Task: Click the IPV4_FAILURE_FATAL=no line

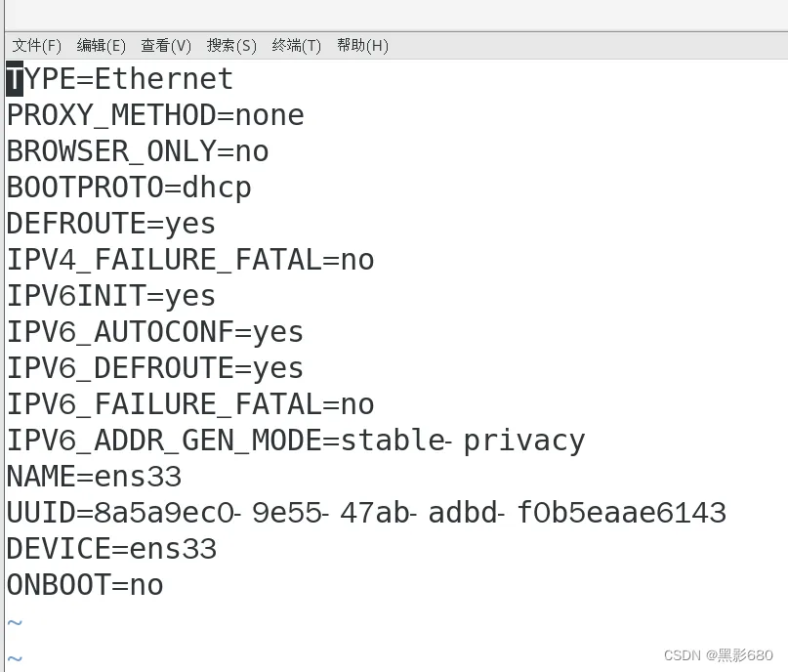Action: pos(190,260)
